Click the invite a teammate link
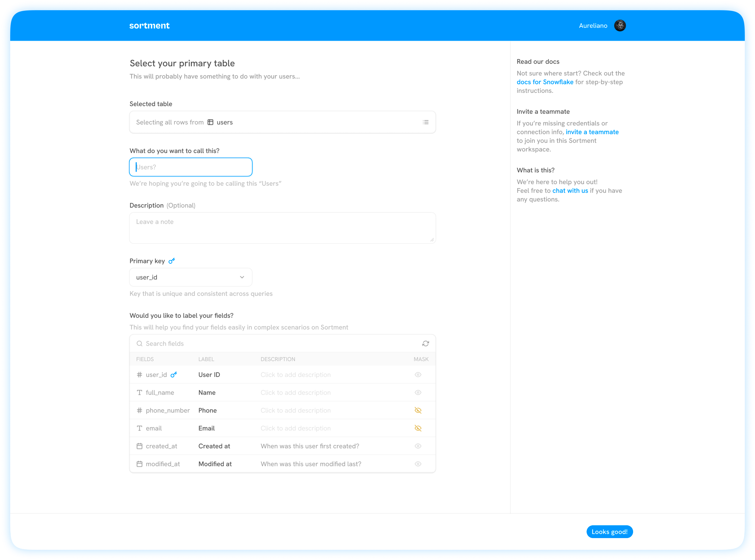 [x=592, y=132]
